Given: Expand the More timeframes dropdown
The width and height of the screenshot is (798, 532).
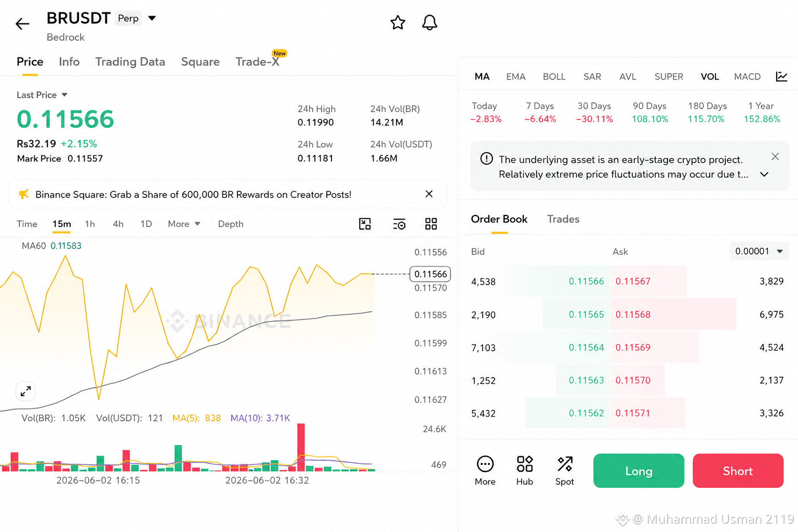Looking at the screenshot, I should coord(184,224).
